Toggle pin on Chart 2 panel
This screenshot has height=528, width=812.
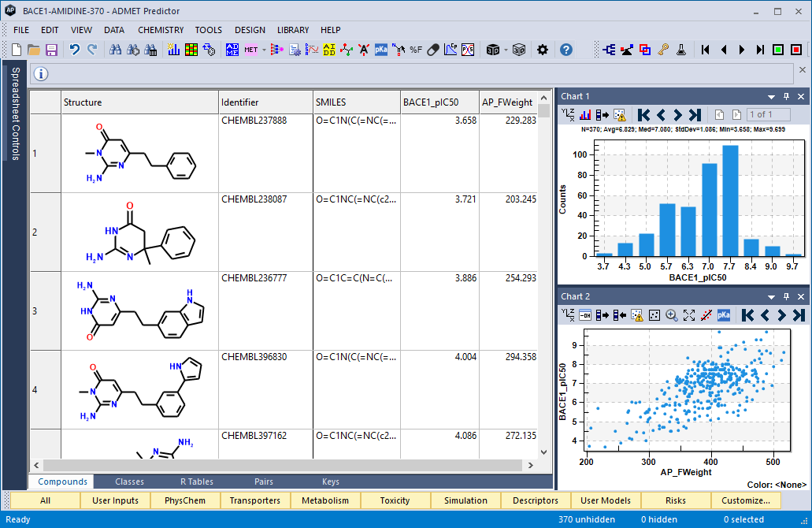click(x=786, y=296)
